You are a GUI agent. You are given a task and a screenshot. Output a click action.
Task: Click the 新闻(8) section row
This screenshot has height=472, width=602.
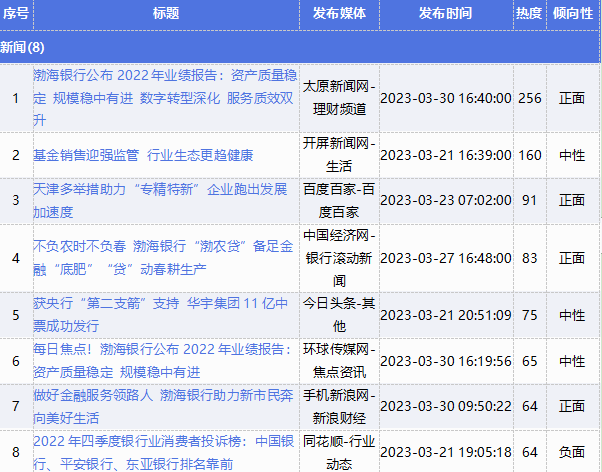299,47
